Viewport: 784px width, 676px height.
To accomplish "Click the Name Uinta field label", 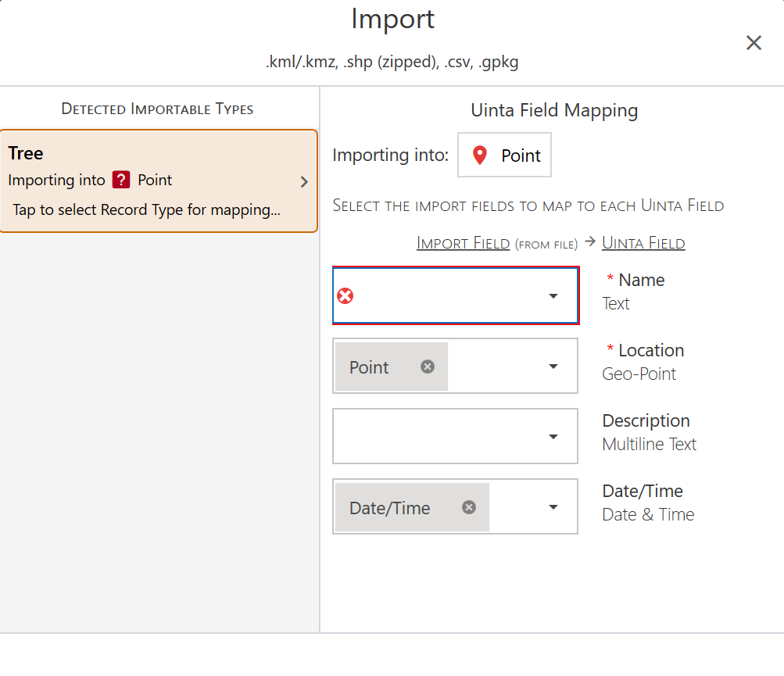I will point(642,280).
